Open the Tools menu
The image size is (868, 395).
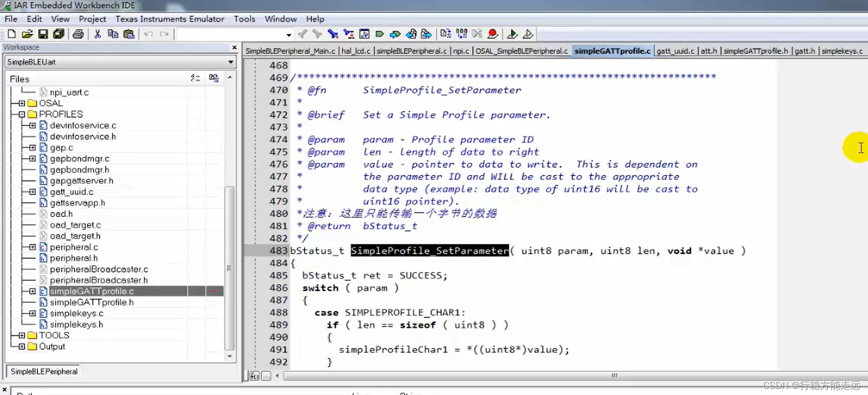(244, 19)
